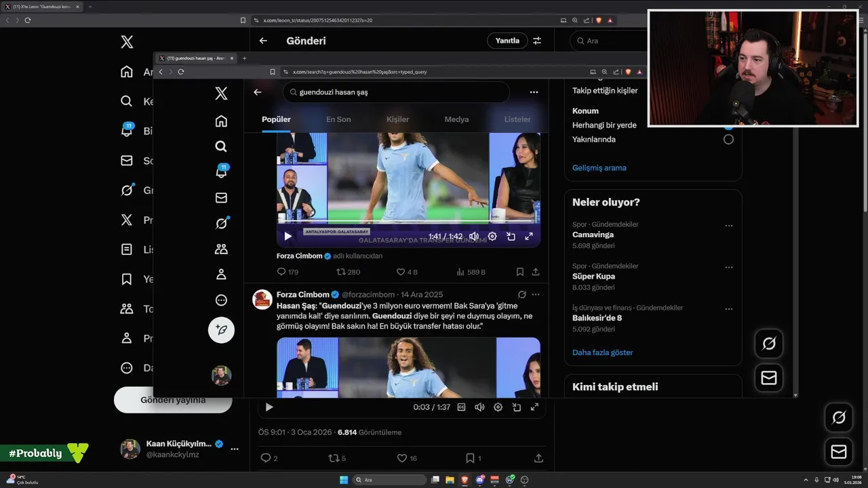Click X logo in front search window
Viewport: 868px width, 488px height.
pyautogui.click(x=221, y=94)
